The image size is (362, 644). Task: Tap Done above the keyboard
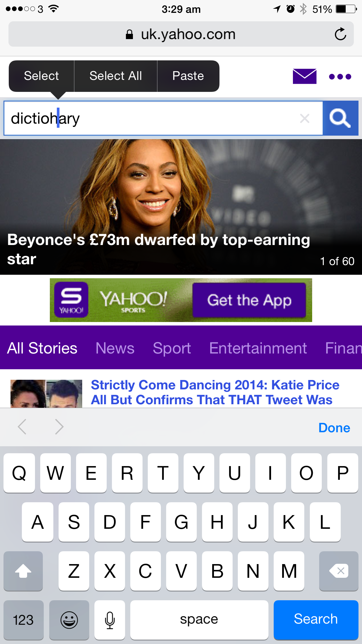pyautogui.click(x=334, y=428)
